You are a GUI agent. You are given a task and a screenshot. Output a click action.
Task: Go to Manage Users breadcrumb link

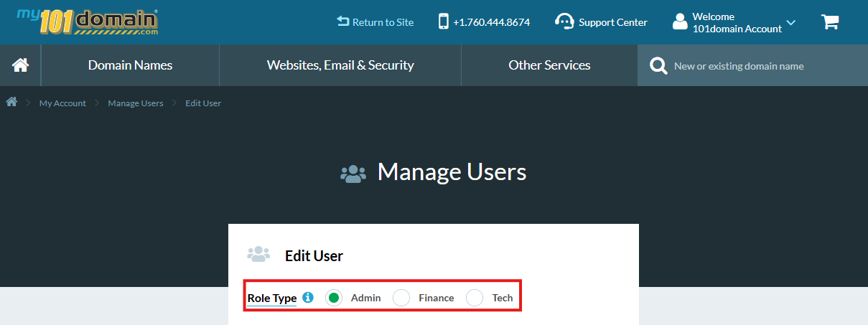[136, 103]
